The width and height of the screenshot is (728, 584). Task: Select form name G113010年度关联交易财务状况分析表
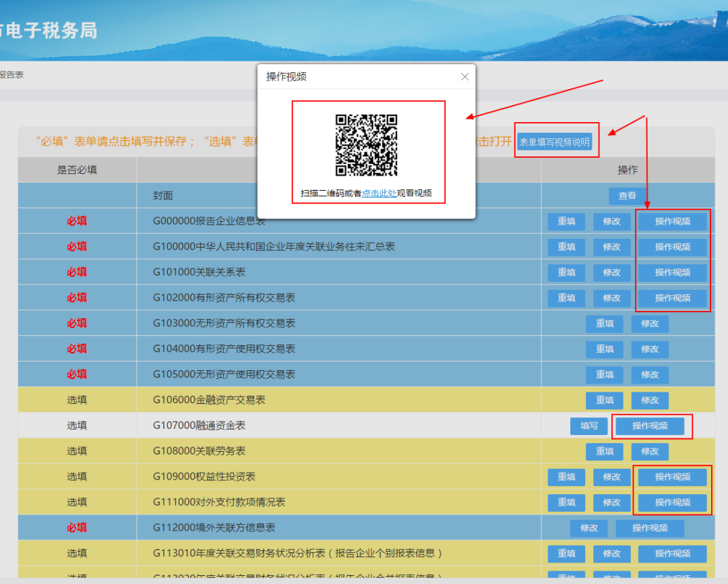click(297, 554)
